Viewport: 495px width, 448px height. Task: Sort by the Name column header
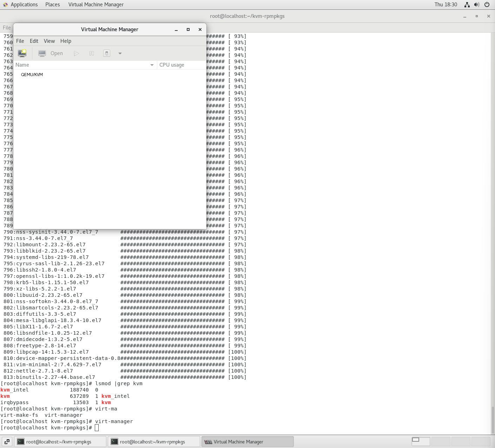click(x=85, y=65)
